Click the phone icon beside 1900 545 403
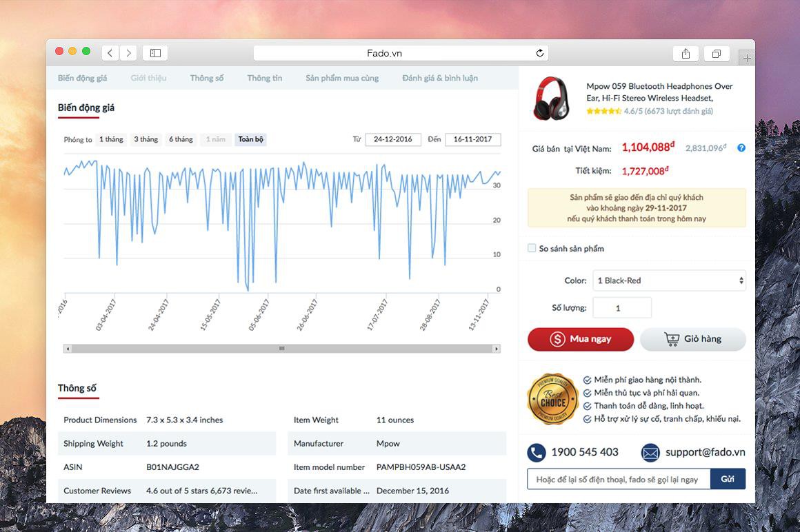The width and height of the screenshot is (800, 532). [537, 452]
